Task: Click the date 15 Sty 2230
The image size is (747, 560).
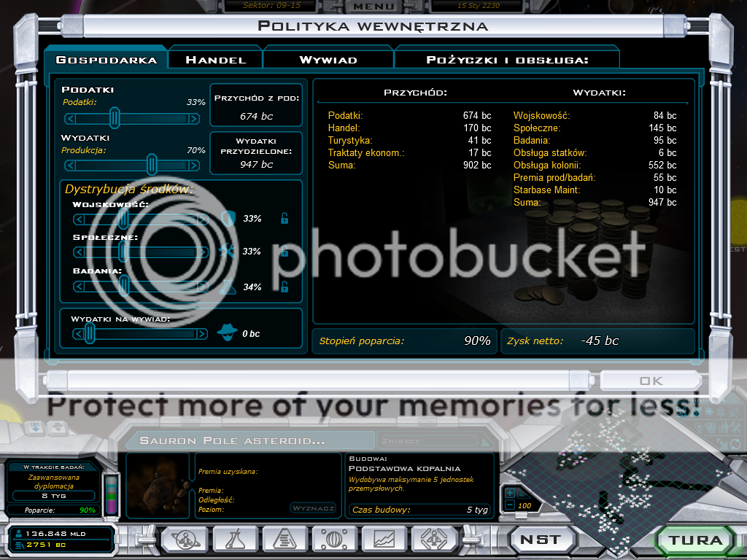Action: coord(479,5)
